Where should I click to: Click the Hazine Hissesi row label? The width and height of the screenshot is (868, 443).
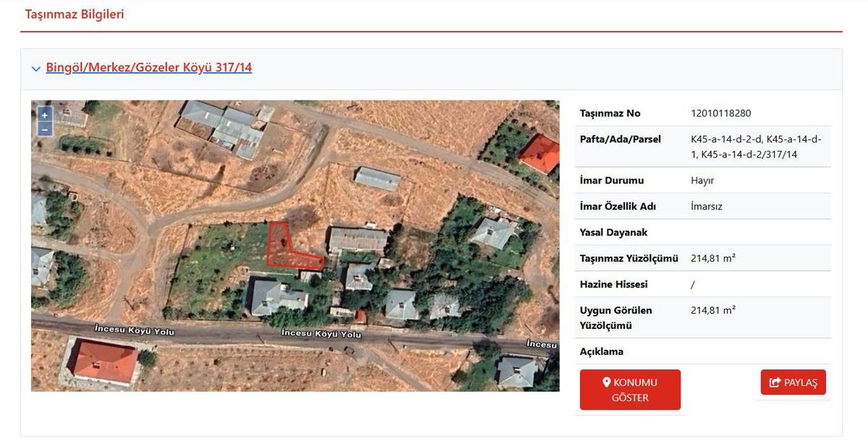[613, 285]
